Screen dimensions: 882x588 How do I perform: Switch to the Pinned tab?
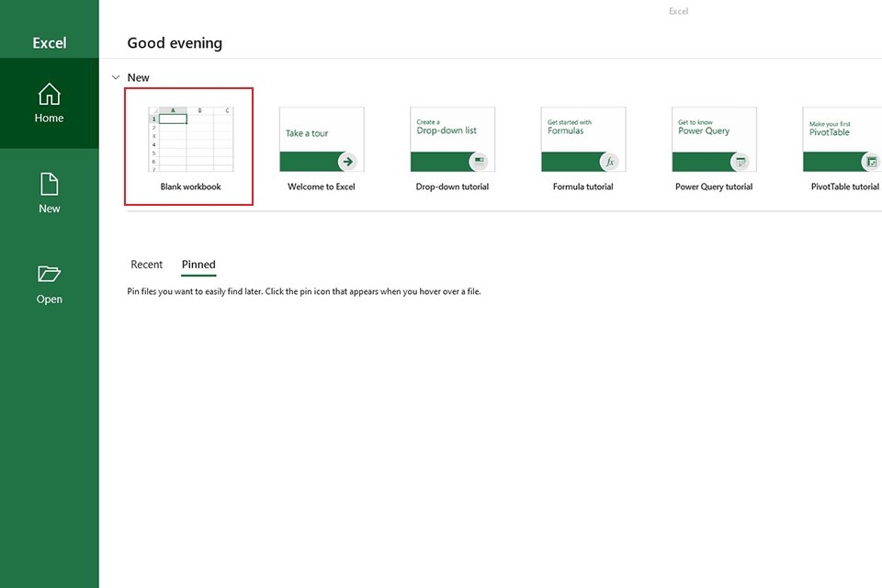point(198,265)
